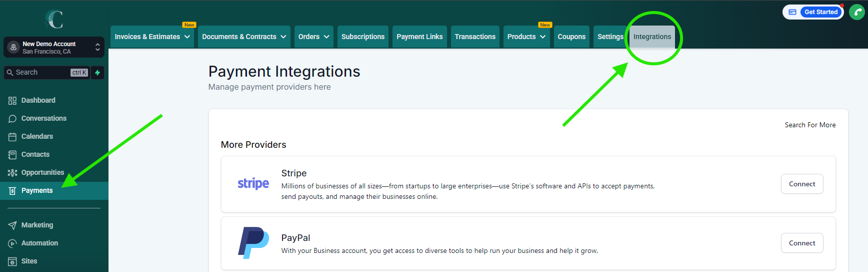The height and width of the screenshot is (272, 868).
Task: Open the Transactions tab
Action: (x=475, y=37)
